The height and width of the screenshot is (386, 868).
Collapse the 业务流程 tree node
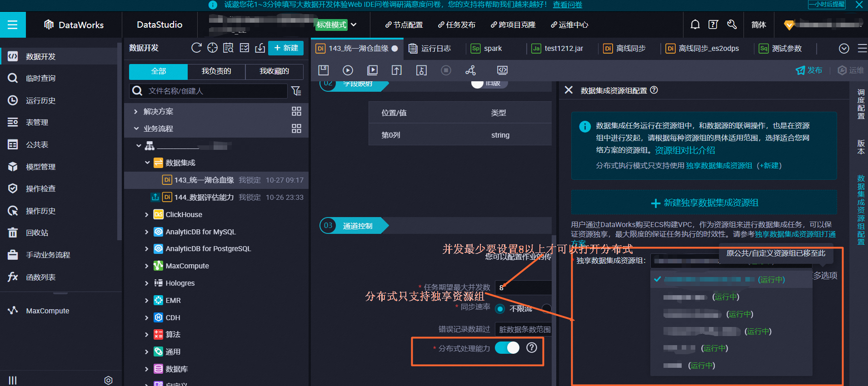click(136, 129)
